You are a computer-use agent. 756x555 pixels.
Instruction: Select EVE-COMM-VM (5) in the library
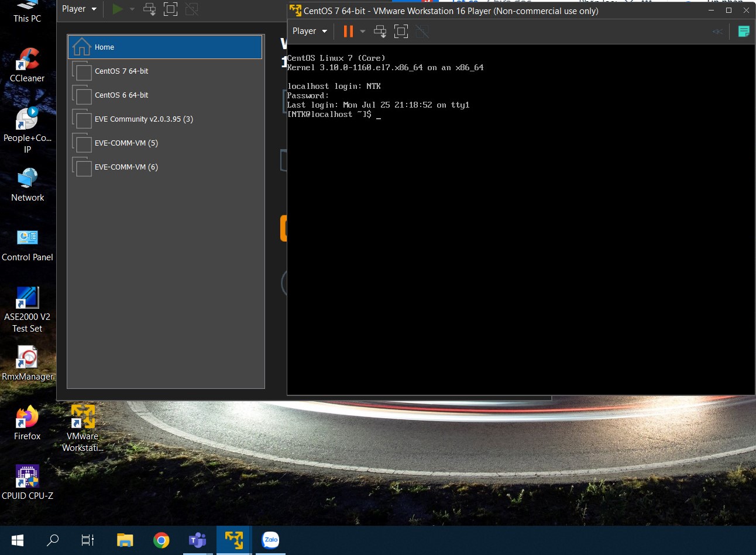[165, 143]
